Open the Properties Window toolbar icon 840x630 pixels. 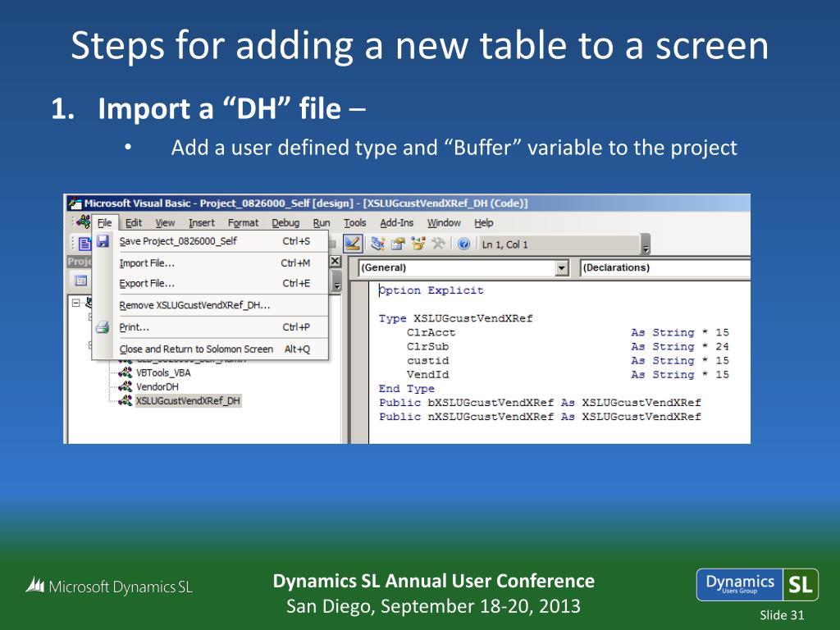[398, 244]
